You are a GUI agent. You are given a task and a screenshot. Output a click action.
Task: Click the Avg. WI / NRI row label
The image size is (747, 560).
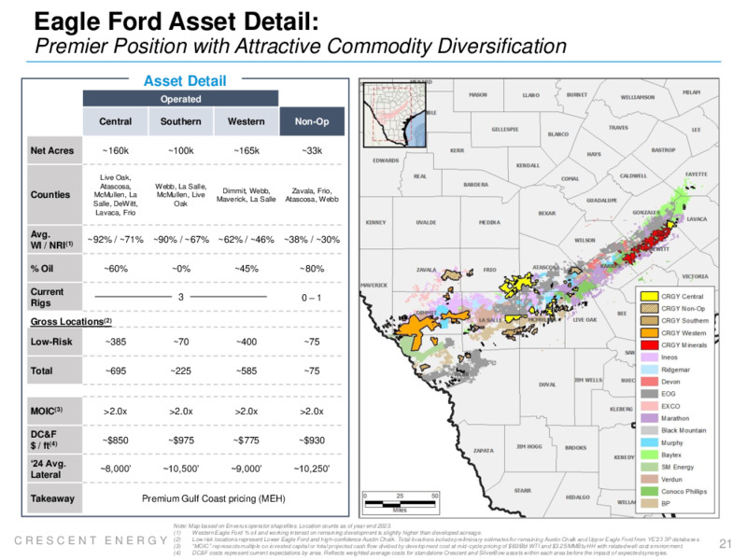(54, 239)
